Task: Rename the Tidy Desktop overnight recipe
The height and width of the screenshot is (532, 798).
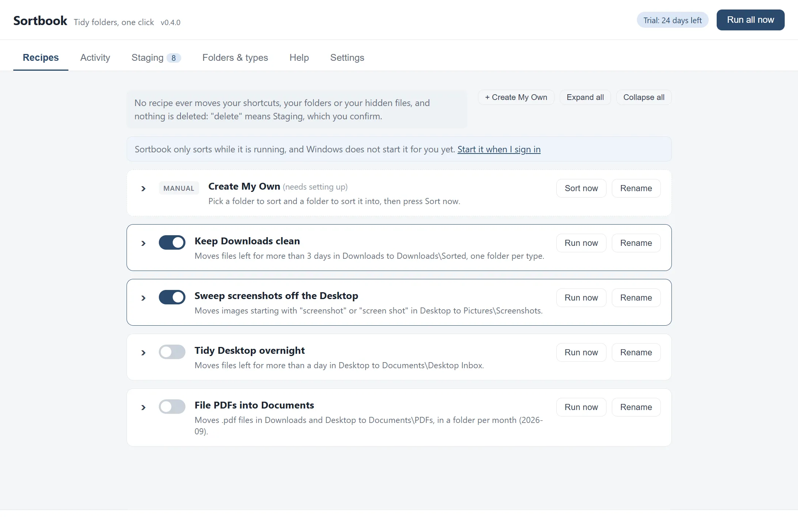Action: tap(636, 352)
